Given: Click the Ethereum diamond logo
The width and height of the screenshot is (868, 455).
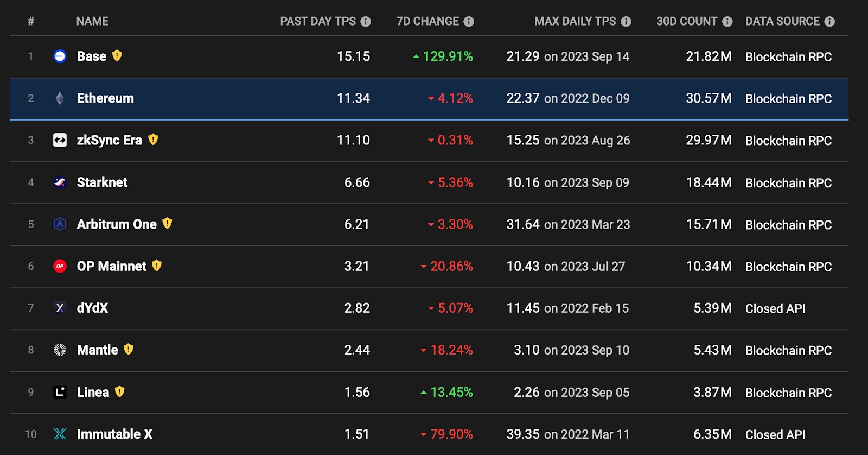Looking at the screenshot, I should click(60, 98).
